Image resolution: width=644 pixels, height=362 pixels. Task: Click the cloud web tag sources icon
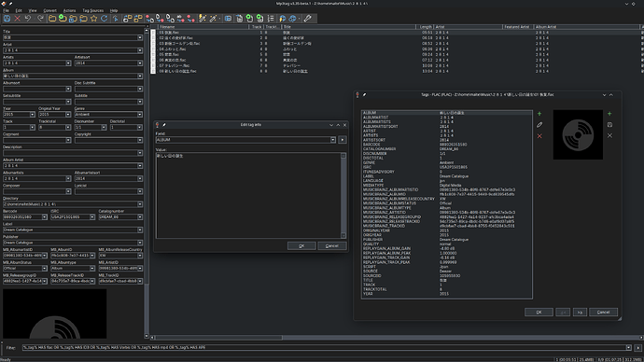tap(292, 19)
